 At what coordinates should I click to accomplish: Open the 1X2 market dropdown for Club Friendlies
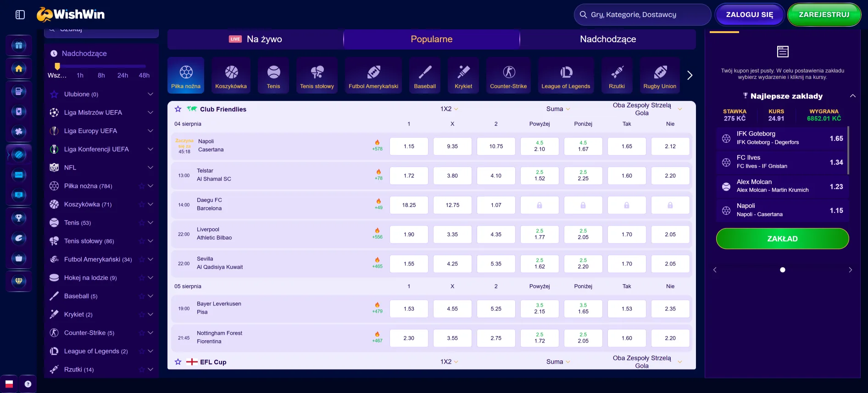click(449, 109)
